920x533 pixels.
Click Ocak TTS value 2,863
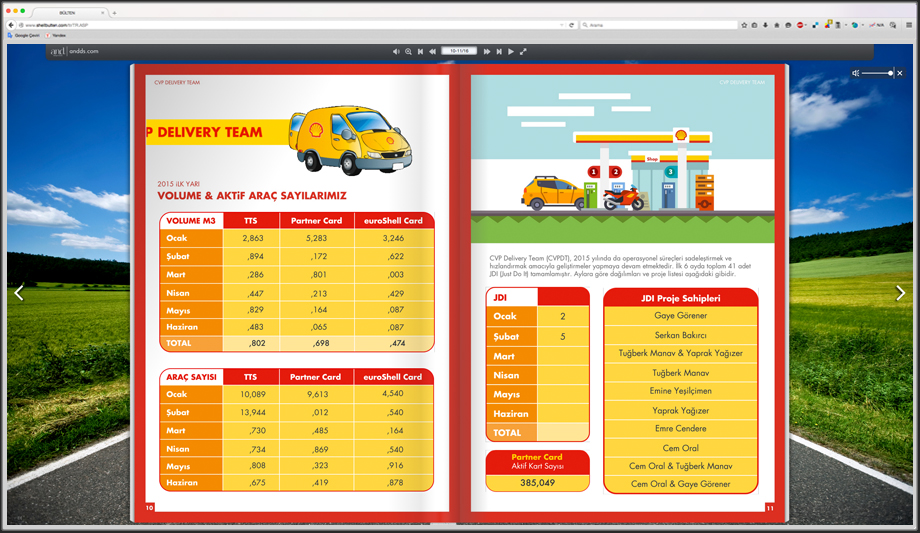pyautogui.click(x=253, y=238)
